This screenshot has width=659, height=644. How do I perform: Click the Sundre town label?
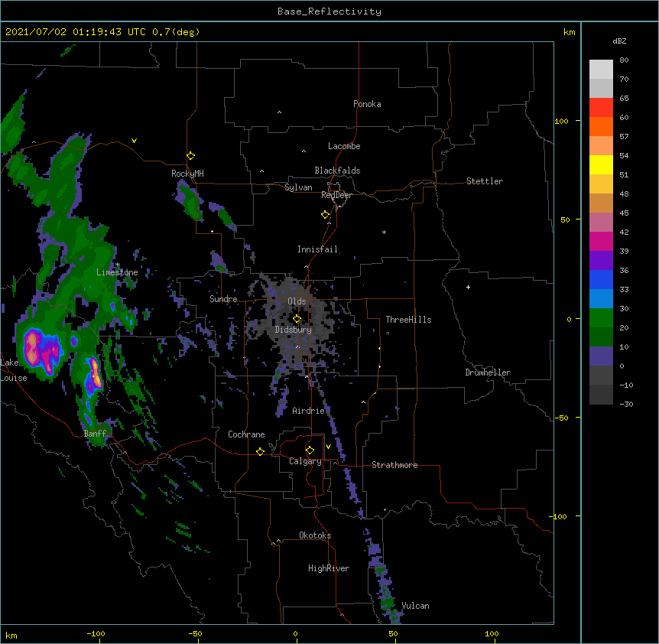click(x=223, y=299)
